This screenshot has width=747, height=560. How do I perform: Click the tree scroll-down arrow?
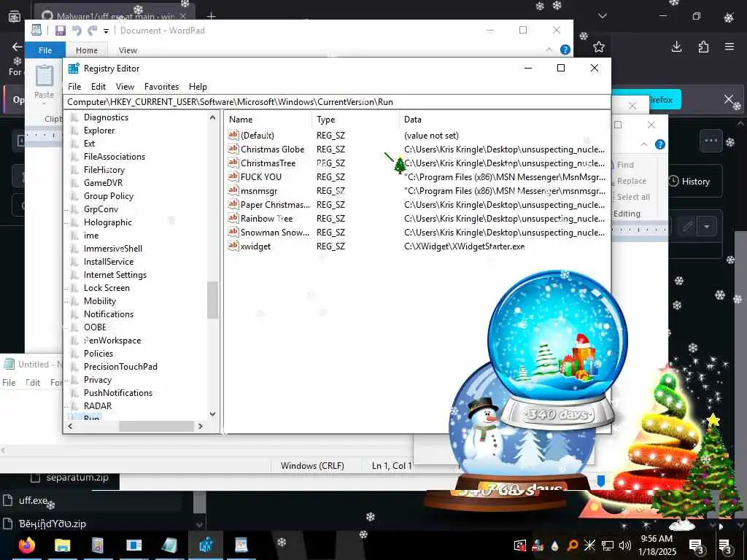[x=212, y=414]
